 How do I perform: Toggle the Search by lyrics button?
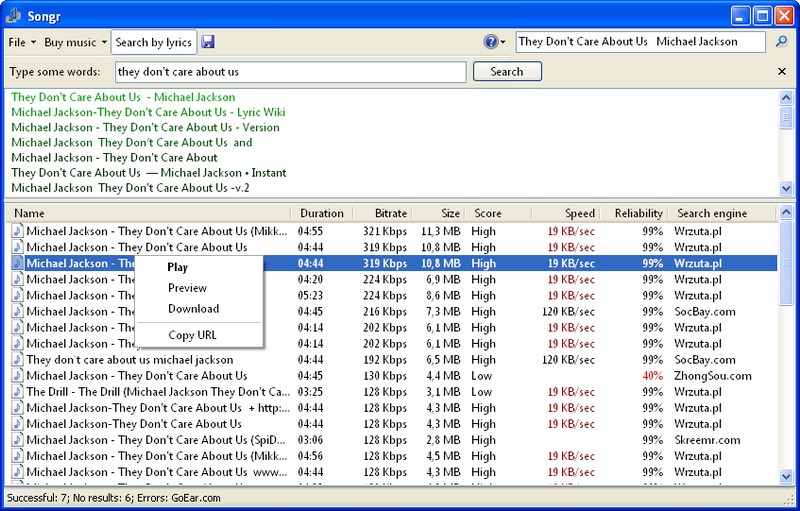pos(154,42)
